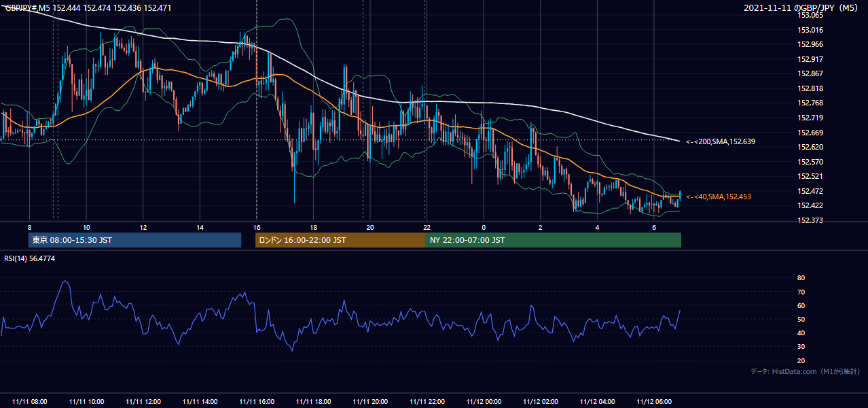Click price axis label 152.818

[810, 88]
